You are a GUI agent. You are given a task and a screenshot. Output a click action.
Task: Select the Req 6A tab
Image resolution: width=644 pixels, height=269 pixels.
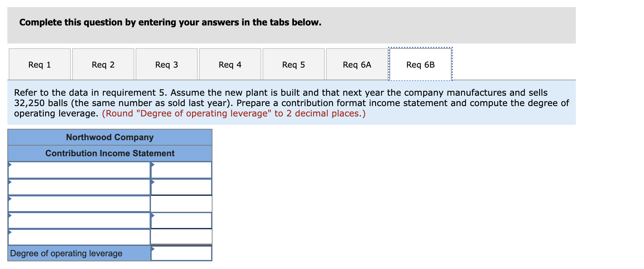coord(356,64)
